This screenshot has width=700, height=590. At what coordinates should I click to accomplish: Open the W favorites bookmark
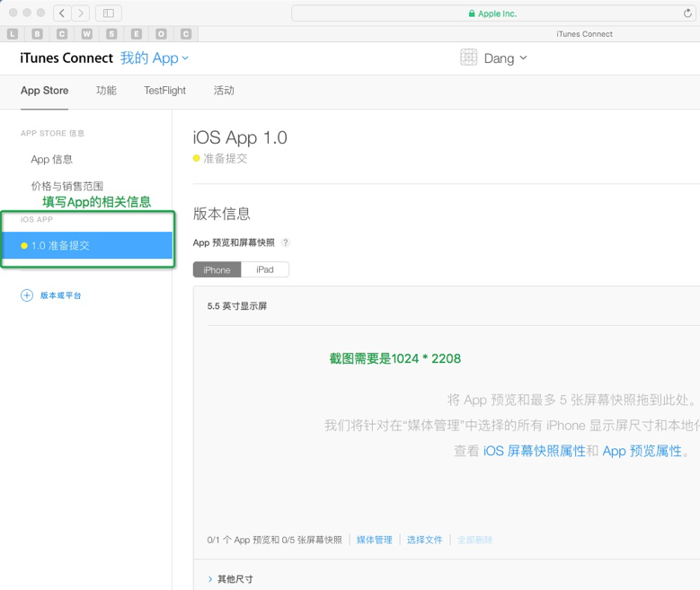pos(86,33)
